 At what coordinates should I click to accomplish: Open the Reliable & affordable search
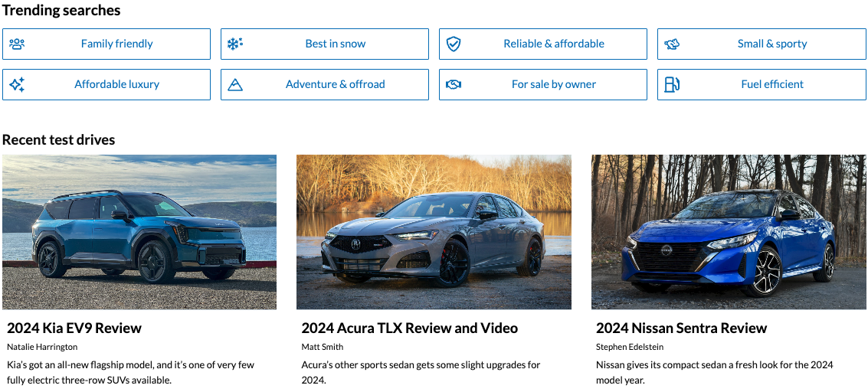point(553,44)
